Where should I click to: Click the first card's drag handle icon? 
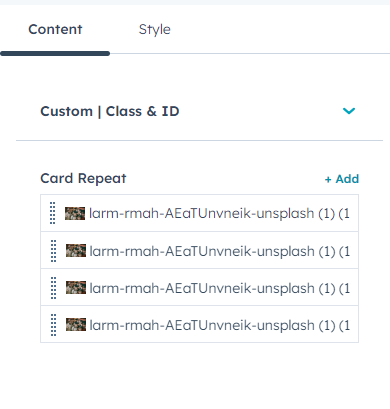point(52,213)
